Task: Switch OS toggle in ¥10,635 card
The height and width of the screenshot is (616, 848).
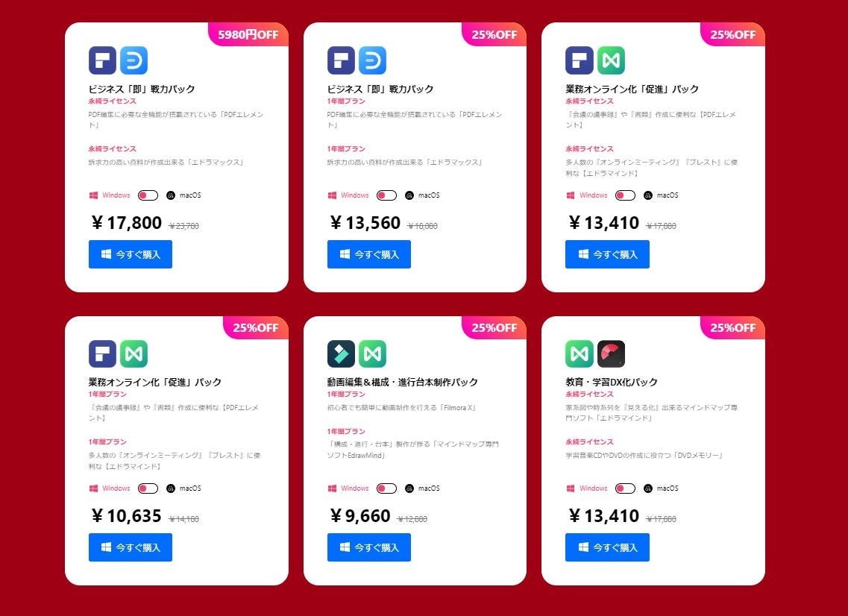Action: click(148, 488)
